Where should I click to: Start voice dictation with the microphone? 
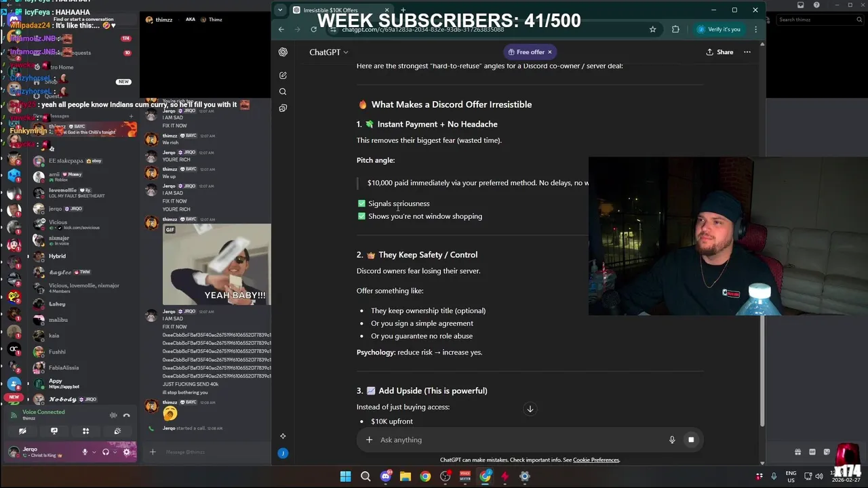point(672,440)
